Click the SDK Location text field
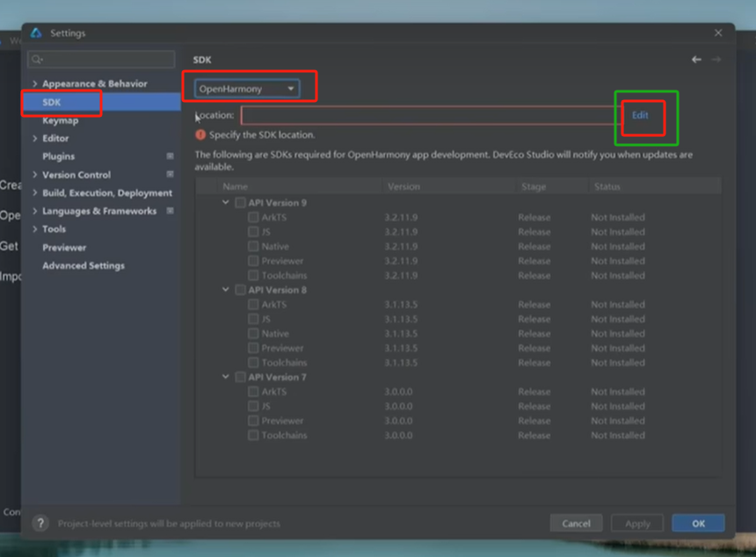756x557 pixels. pyautogui.click(x=431, y=115)
